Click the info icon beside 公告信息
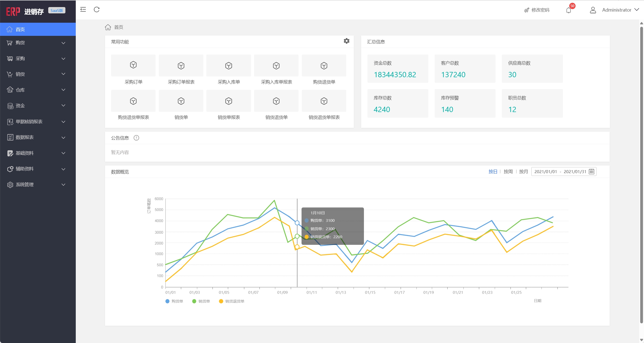The image size is (644, 343). (136, 138)
